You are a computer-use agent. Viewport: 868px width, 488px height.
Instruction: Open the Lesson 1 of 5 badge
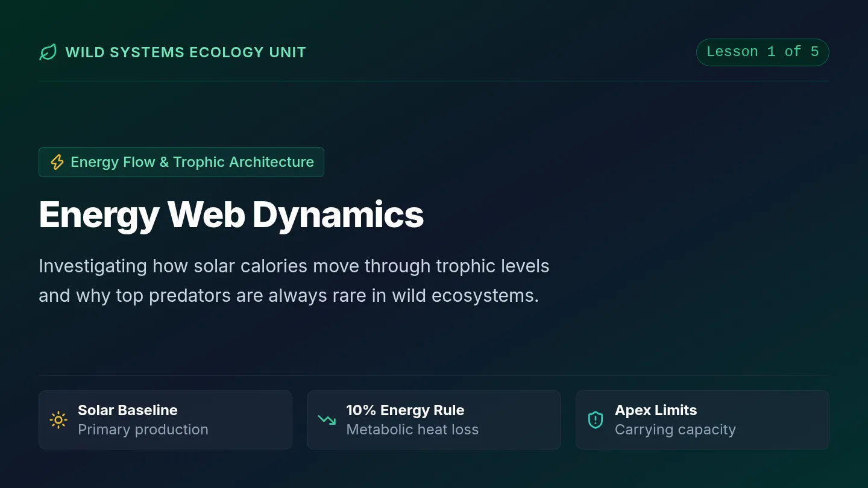(x=763, y=52)
